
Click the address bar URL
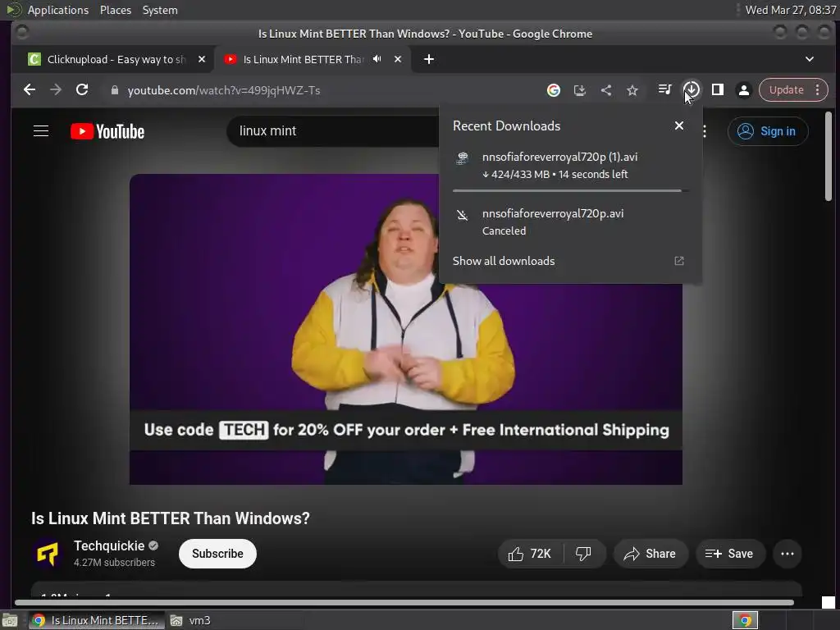tap(224, 90)
